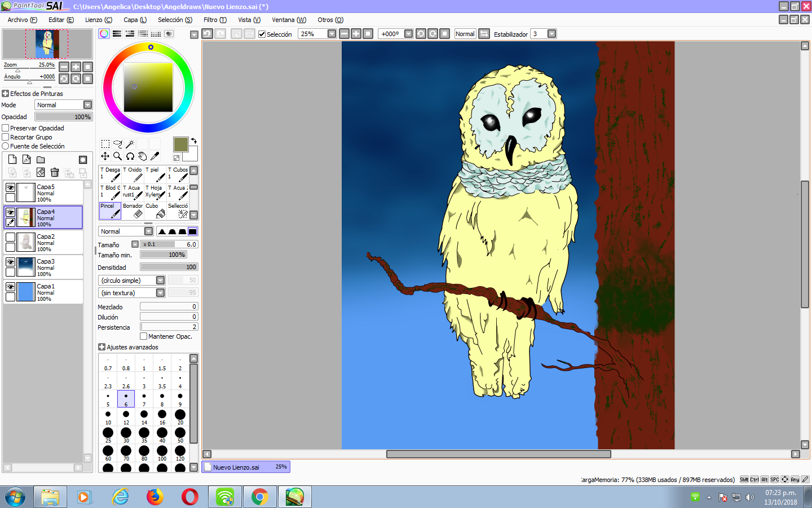Enable Preservar Opacidad checkbox
Image resolution: width=812 pixels, height=508 pixels.
click(6, 128)
